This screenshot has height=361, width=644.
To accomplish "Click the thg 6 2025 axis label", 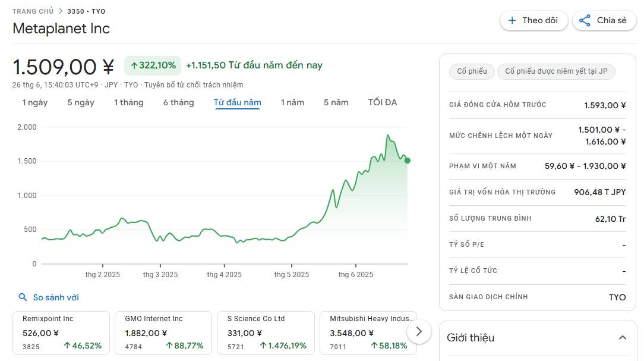I will [356, 274].
